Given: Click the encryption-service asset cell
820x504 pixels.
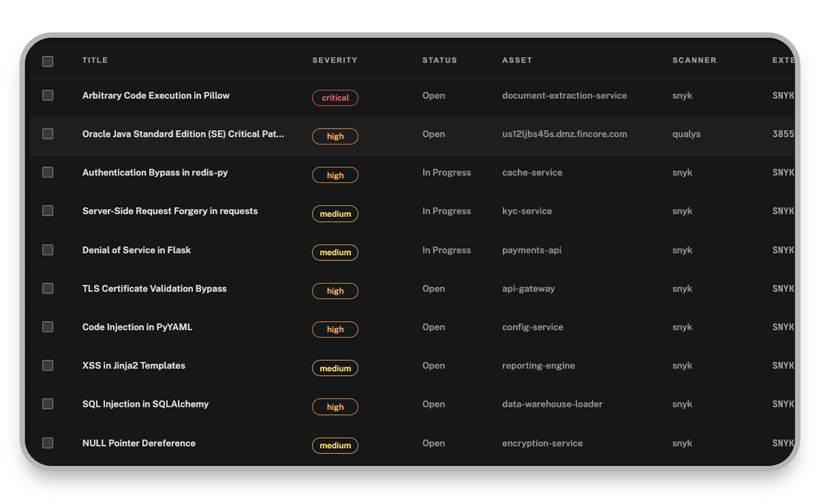Looking at the screenshot, I should click(x=543, y=443).
